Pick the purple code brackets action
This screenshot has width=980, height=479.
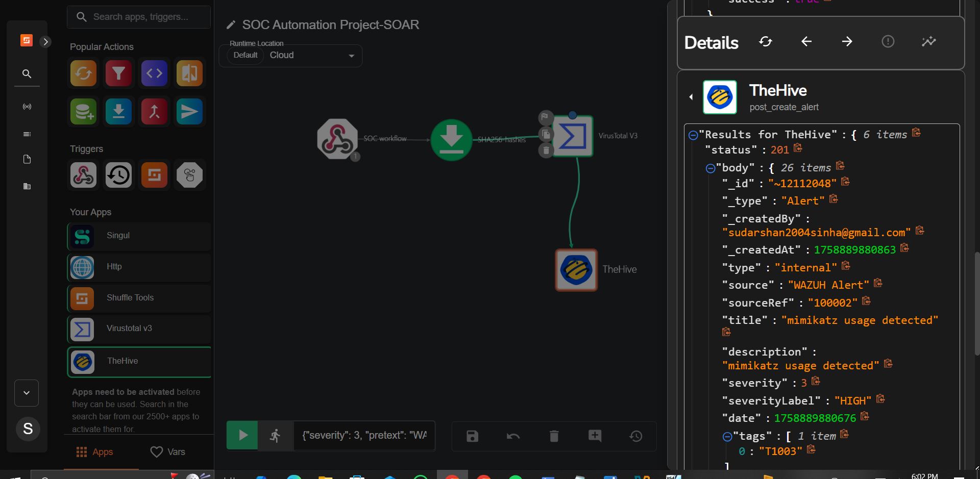tap(154, 73)
